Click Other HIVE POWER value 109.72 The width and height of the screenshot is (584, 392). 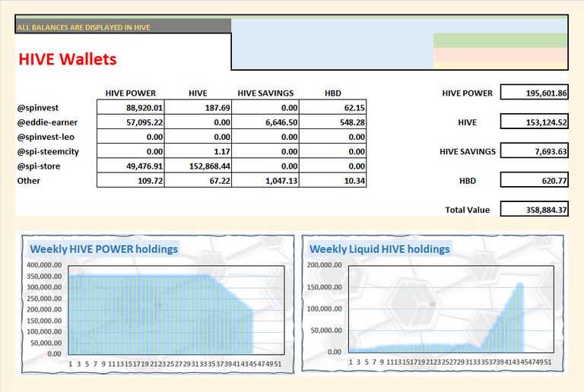tap(130, 180)
